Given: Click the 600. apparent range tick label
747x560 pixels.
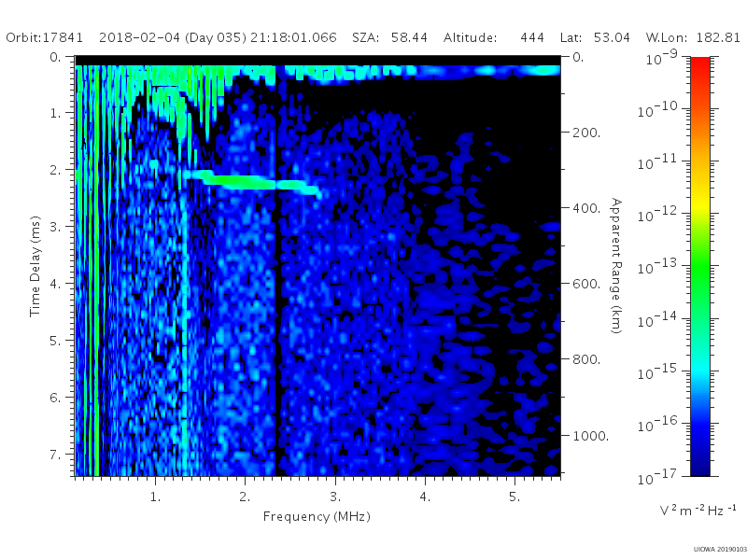Looking at the screenshot, I should 586,284.
